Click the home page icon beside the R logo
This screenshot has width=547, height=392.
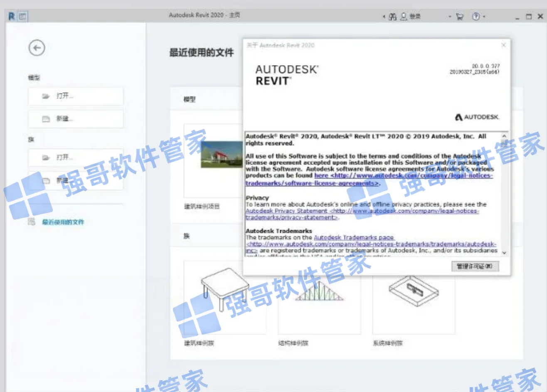coord(22,17)
